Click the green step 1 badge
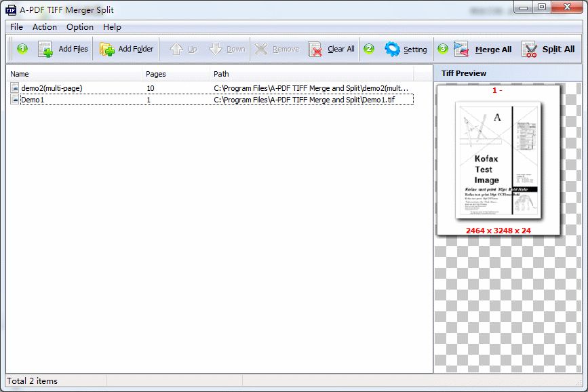 (22, 48)
